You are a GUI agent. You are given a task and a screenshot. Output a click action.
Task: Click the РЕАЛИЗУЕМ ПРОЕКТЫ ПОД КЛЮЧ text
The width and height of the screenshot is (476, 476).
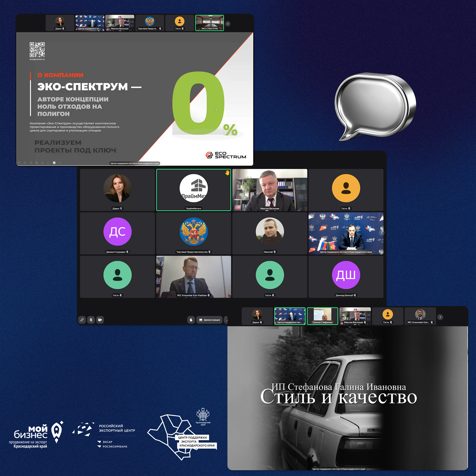(75, 146)
